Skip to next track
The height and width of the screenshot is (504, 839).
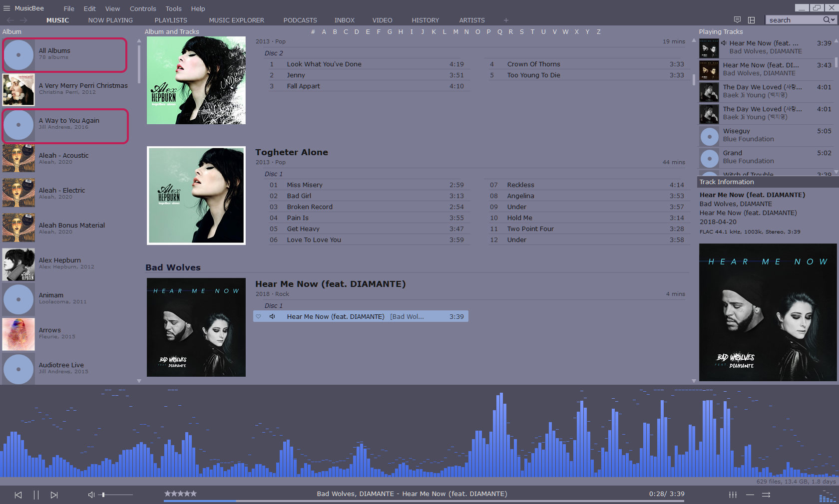[x=54, y=495]
